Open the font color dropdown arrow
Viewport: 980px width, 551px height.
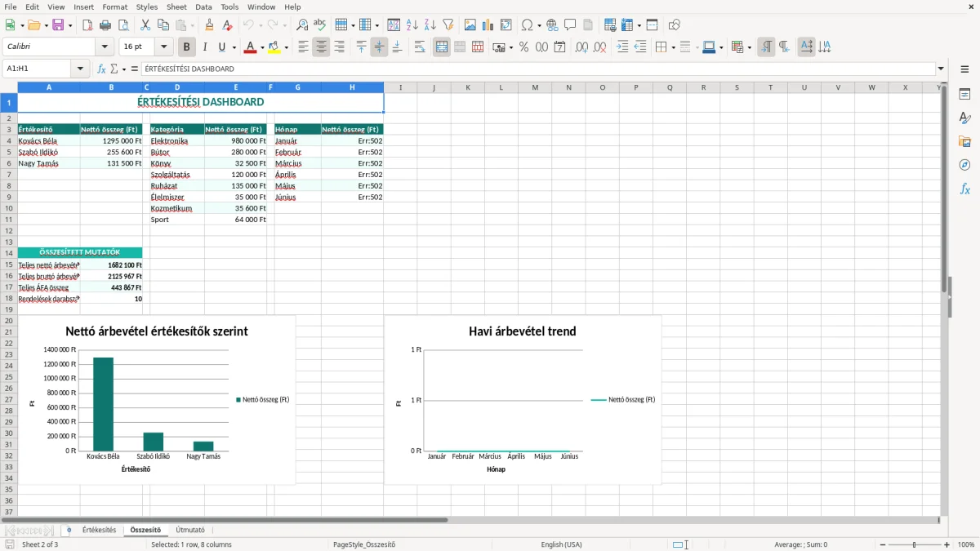tap(261, 47)
